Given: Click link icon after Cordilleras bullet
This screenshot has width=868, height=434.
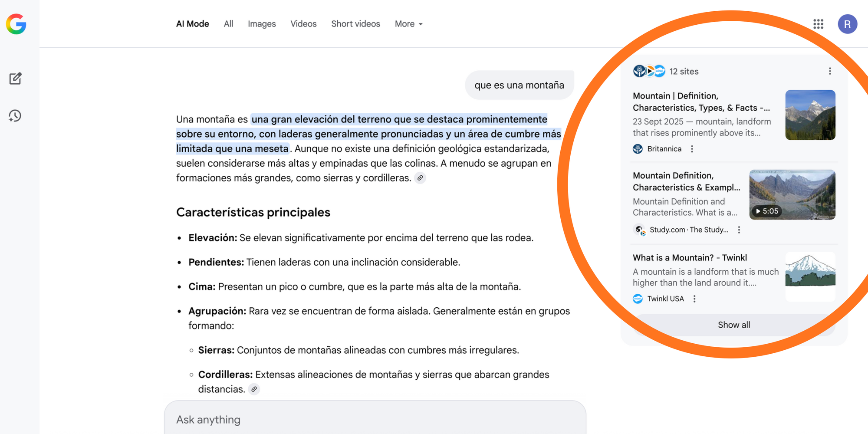Looking at the screenshot, I should 254,389.
